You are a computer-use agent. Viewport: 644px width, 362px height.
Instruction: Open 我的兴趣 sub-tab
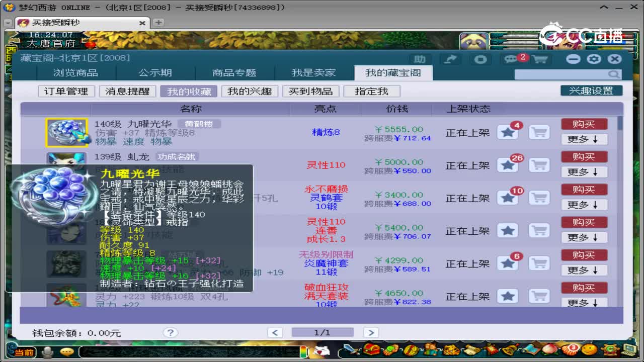[x=250, y=91]
